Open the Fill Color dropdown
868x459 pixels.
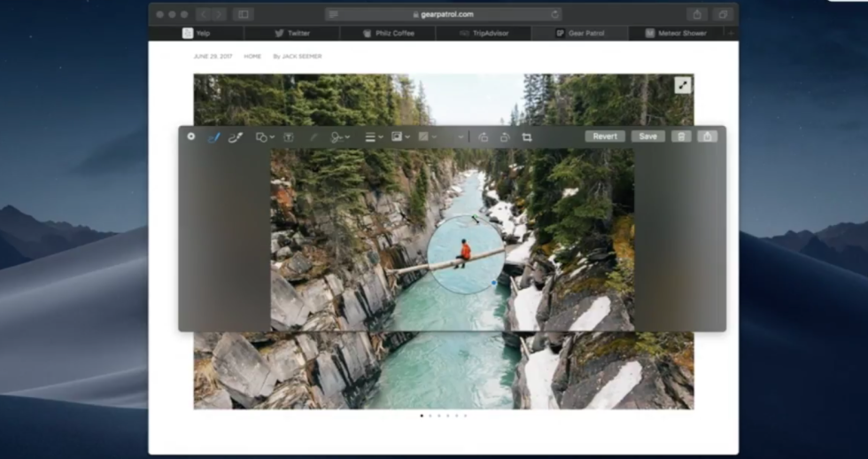[x=427, y=136]
